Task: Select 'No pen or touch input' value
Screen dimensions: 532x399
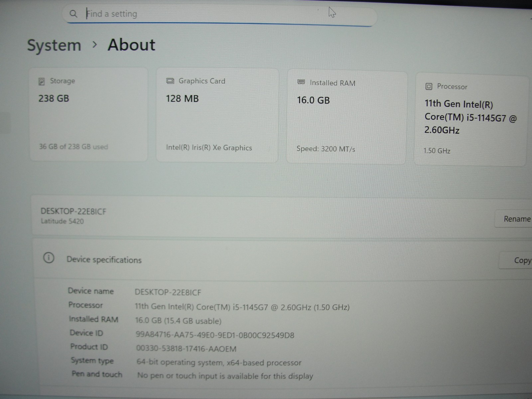Action: 225,376
